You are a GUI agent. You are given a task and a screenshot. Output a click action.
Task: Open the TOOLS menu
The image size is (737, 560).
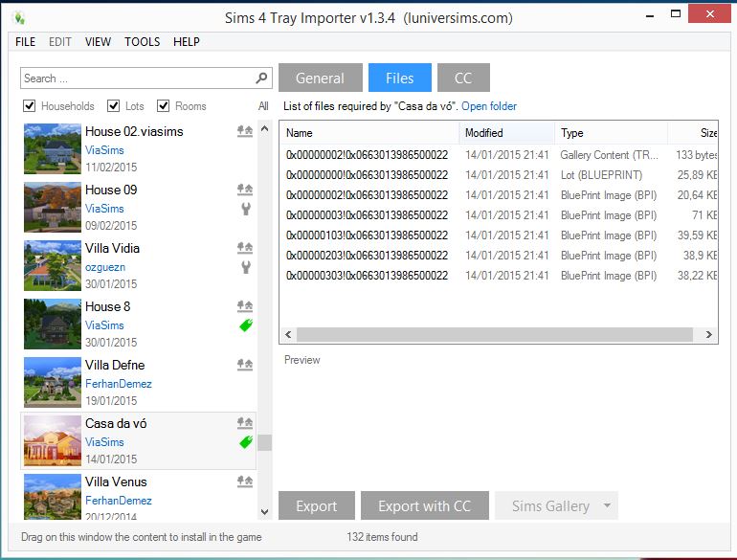[x=142, y=42]
